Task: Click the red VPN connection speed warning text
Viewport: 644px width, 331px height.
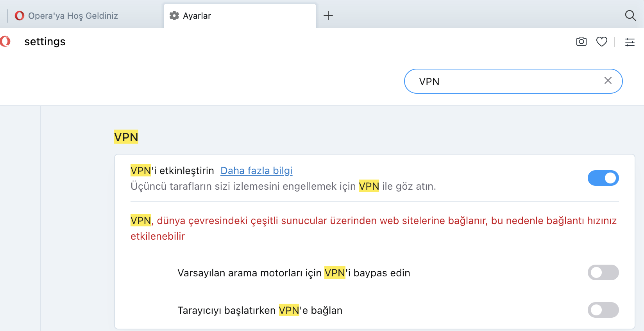Action: tap(374, 228)
